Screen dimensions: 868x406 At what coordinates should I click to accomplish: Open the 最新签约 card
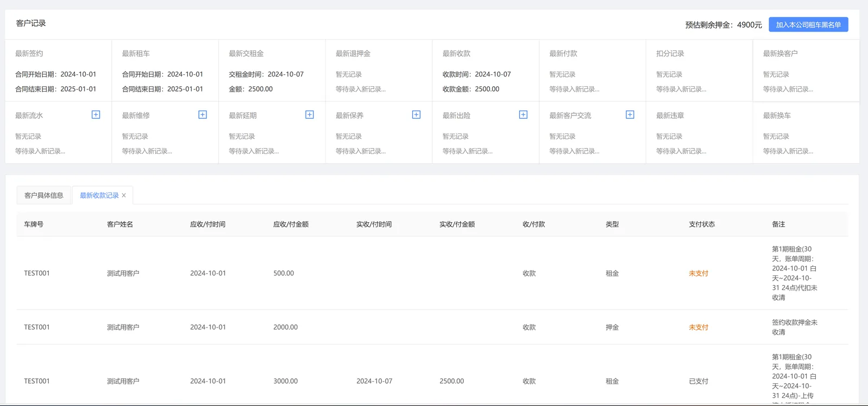pyautogui.click(x=58, y=70)
